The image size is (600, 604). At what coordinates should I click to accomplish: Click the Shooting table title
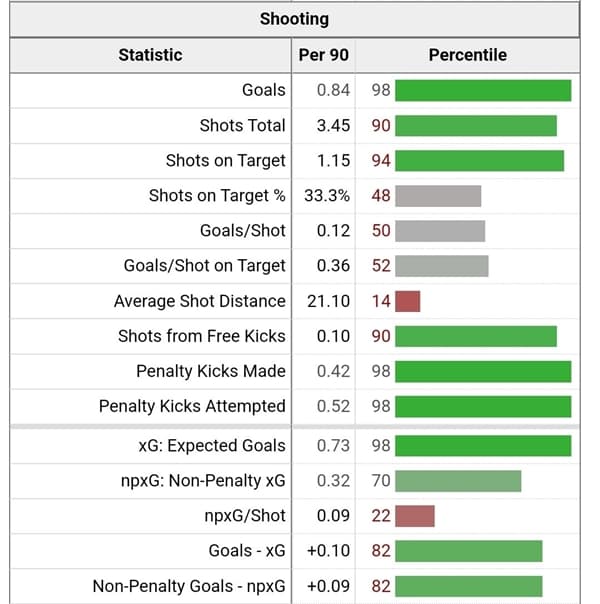click(294, 19)
